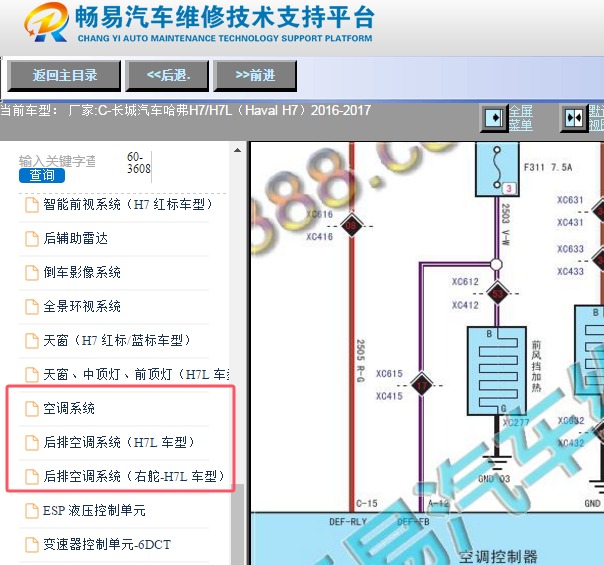Click the 当前车型 vehicle model text
Viewport: 604px width, 565px height.
coord(185,111)
